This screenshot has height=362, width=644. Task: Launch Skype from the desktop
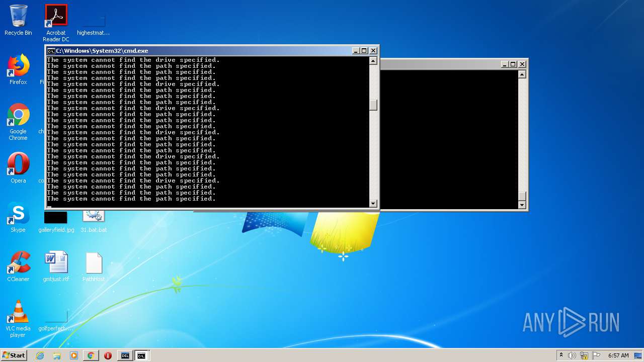(x=18, y=217)
